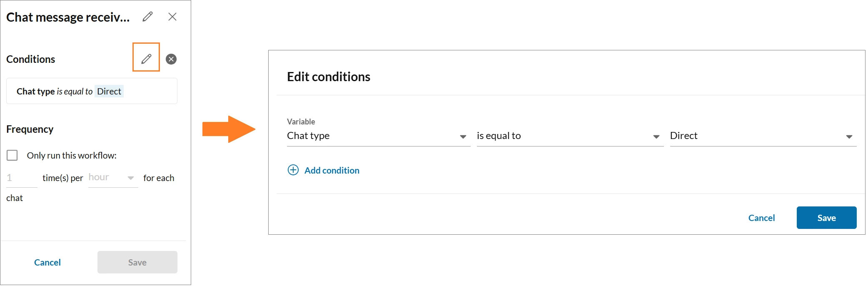Remove the Conditions section with dark X icon
Image resolution: width=868 pixels, height=288 pixels.
point(171,59)
